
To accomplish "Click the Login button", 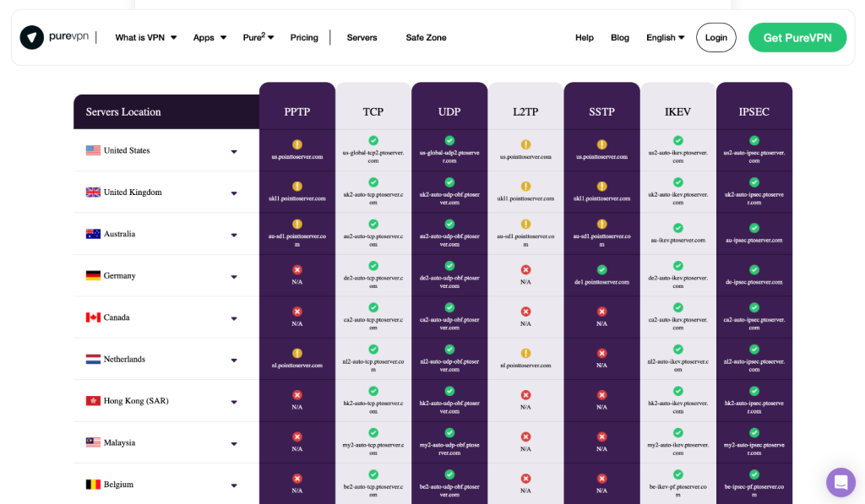I will click(x=716, y=37).
